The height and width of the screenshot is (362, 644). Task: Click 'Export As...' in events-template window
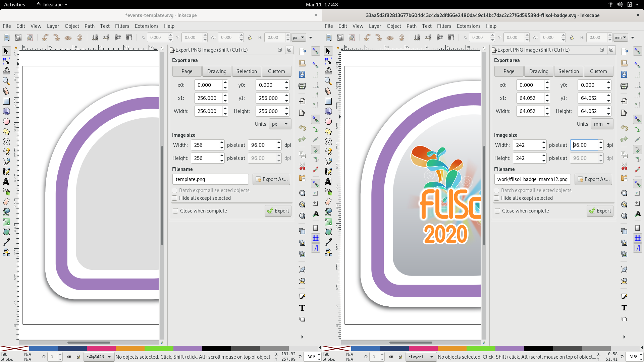click(271, 179)
